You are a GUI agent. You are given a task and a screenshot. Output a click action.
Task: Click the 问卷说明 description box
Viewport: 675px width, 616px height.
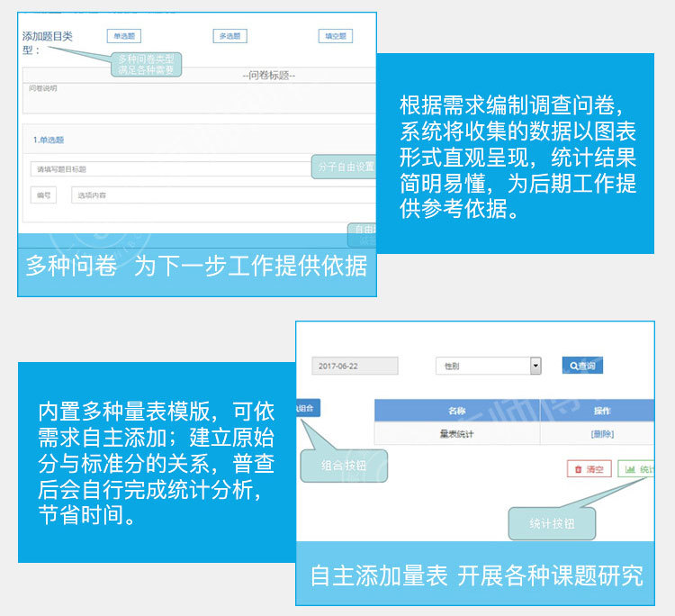pos(199,98)
